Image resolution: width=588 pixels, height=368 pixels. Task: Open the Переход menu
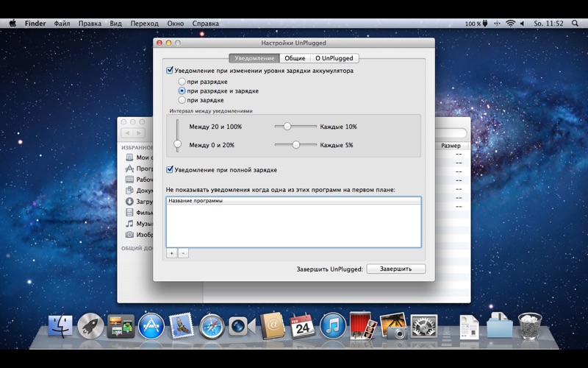pos(144,24)
